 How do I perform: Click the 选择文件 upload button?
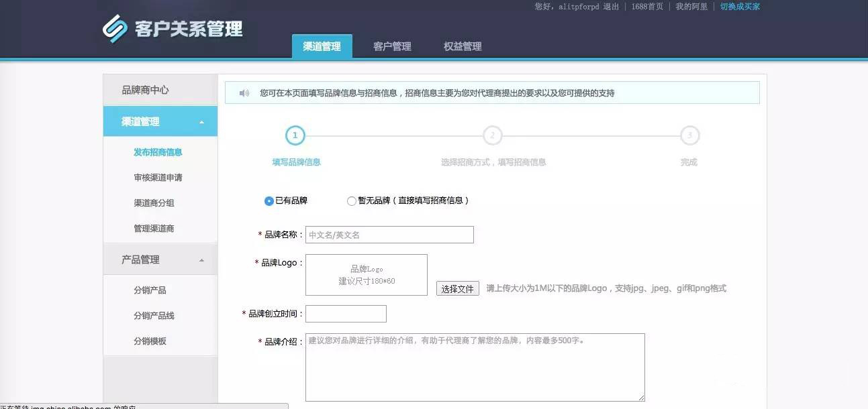tap(458, 289)
